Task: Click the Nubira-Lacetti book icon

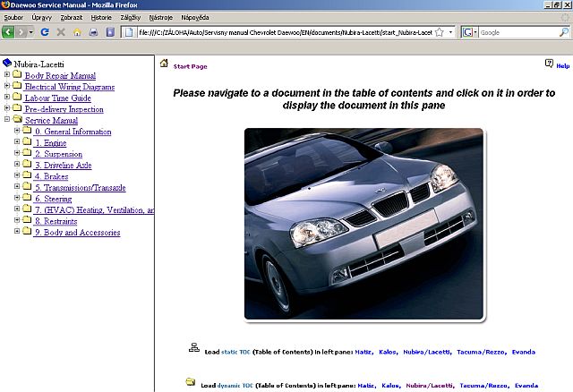Action: pos(7,64)
